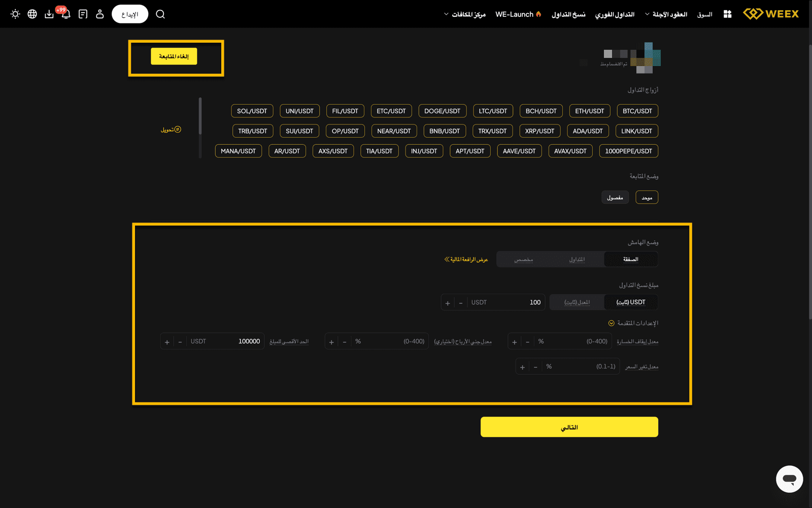The width and height of the screenshot is (812, 508).
Task: Decrease the maximum amount with minus
Action: [x=180, y=342]
